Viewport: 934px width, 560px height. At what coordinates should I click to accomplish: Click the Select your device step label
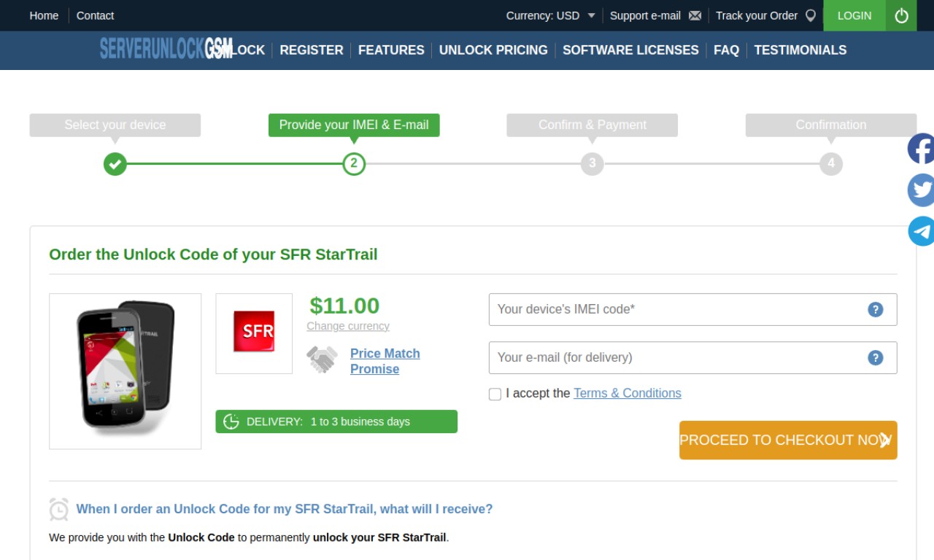coord(115,125)
